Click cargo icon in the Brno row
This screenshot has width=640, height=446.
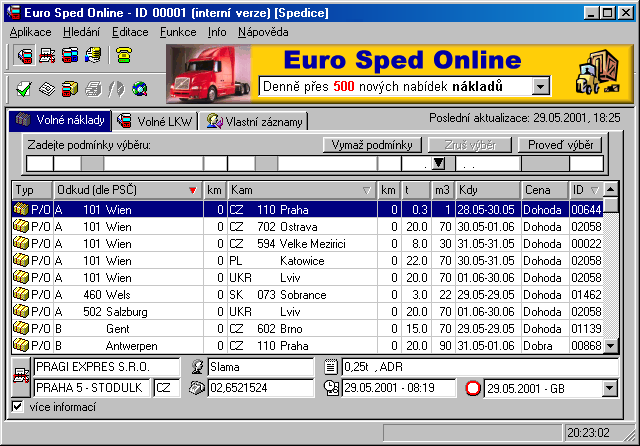(21, 328)
